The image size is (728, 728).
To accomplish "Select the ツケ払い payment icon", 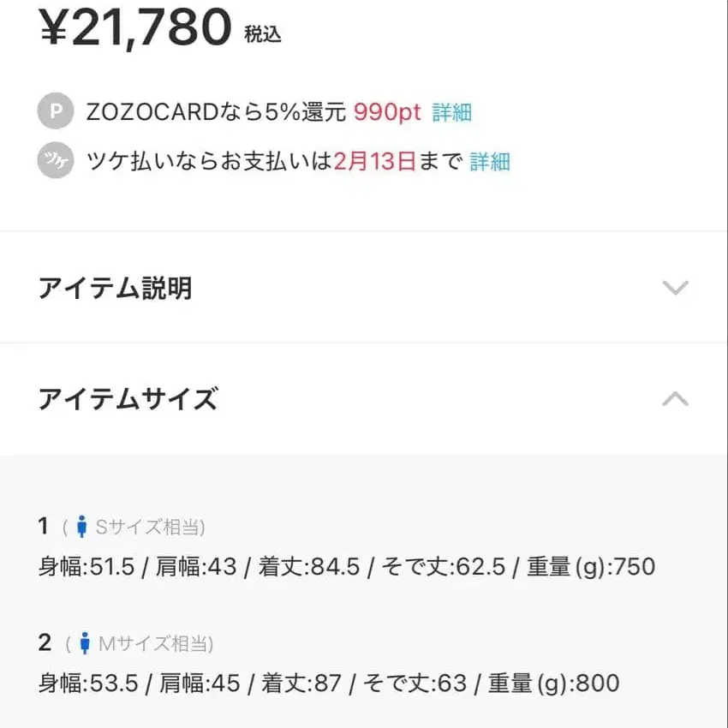I will pyautogui.click(x=55, y=161).
